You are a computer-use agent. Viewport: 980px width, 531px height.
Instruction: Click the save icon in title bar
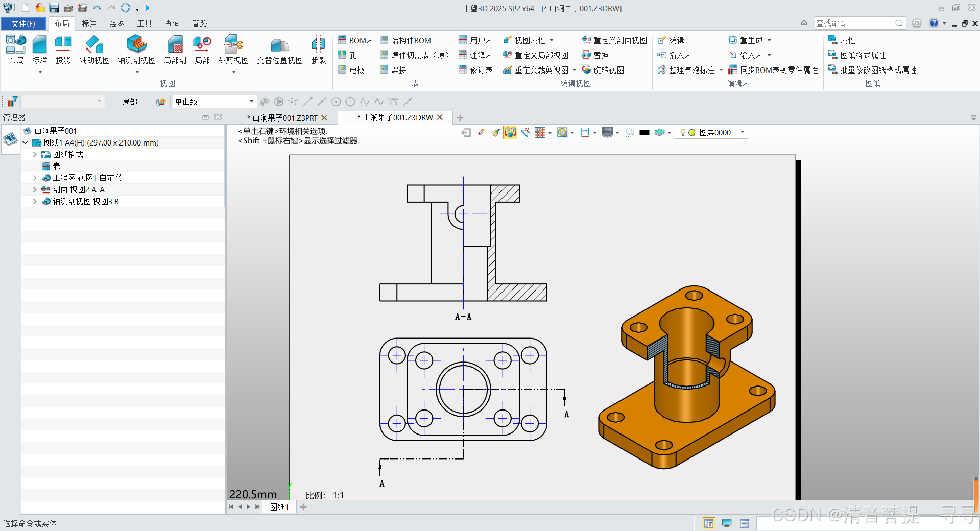click(x=54, y=8)
